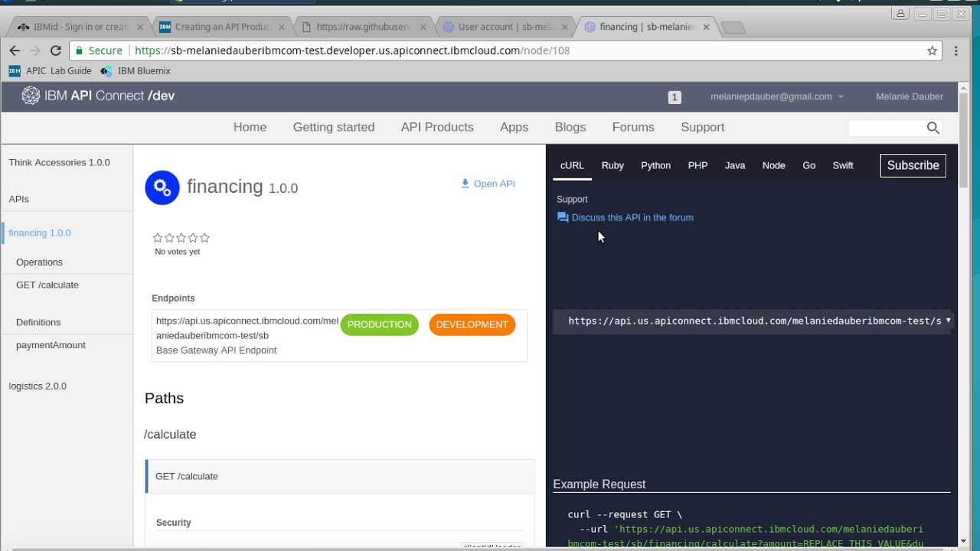Reload the page with refresh icon

point(55,51)
